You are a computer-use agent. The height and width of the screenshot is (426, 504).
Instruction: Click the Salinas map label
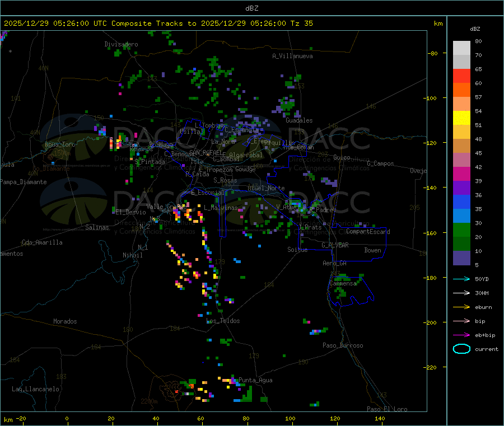pos(97,227)
